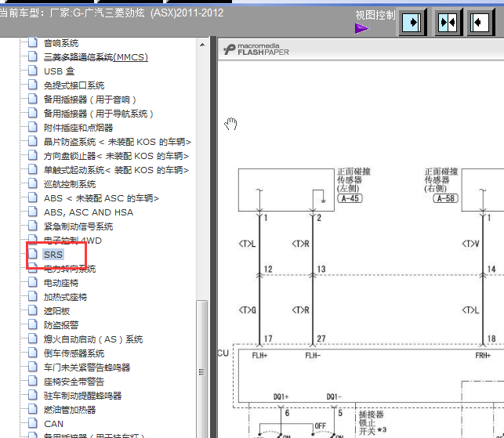
Task: Open 免提式接口系统 diagram
Action: click(74, 85)
